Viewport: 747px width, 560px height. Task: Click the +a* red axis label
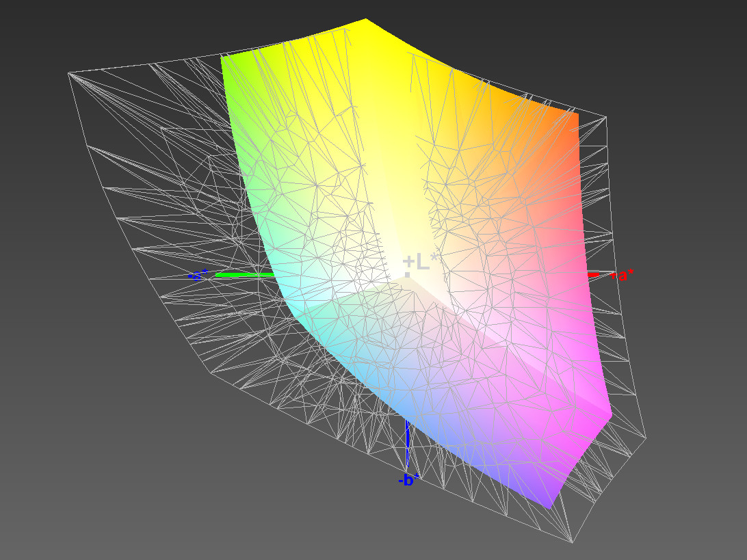(622, 275)
